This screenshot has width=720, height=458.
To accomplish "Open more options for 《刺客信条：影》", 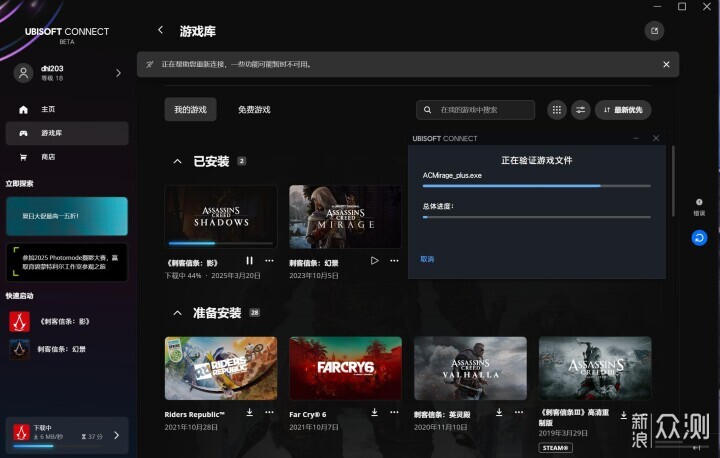I will tap(270, 261).
